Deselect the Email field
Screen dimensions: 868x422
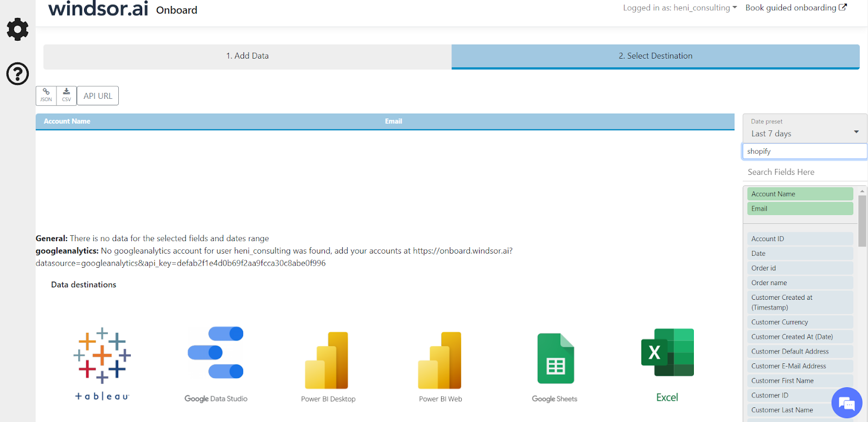click(x=800, y=209)
